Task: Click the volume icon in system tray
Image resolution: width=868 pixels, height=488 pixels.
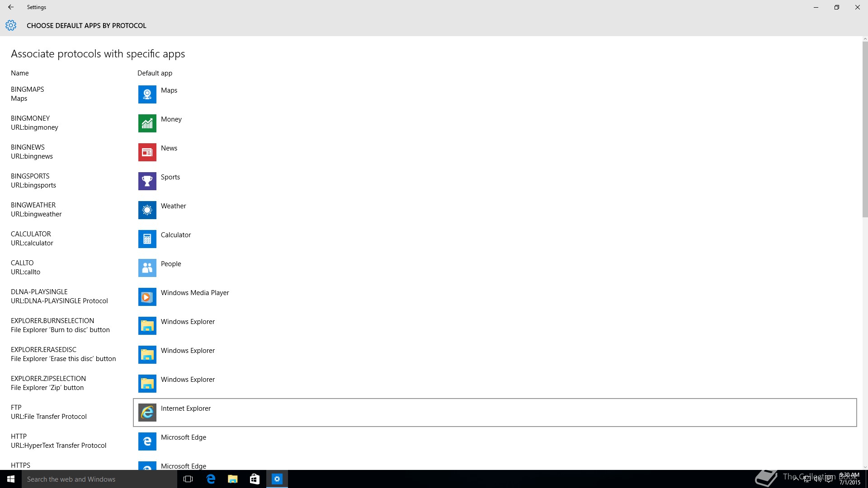Action: (817, 479)
